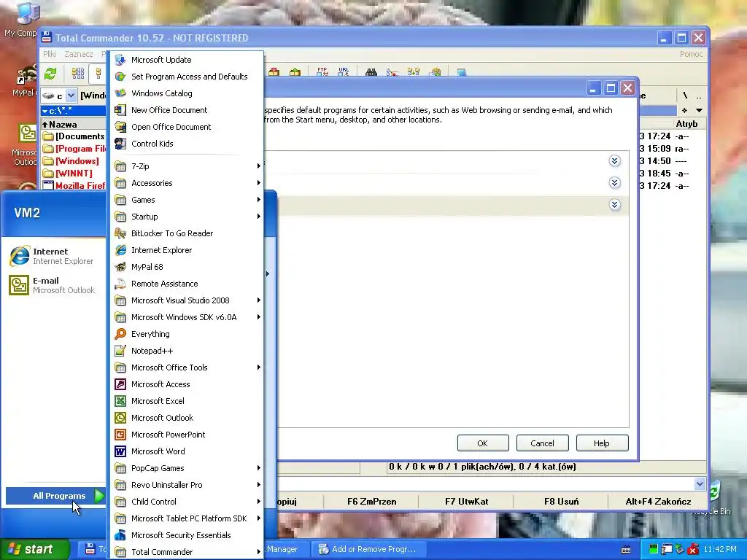The height and width of the screenshot is (560, 747).
Task: Expand Microsoft Visual Studio 2008 submenu
Action: (x=187, y=300)
